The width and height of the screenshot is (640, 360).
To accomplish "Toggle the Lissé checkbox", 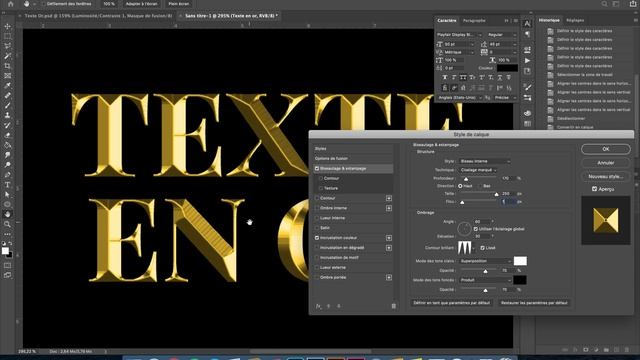I will pos(482,248).
